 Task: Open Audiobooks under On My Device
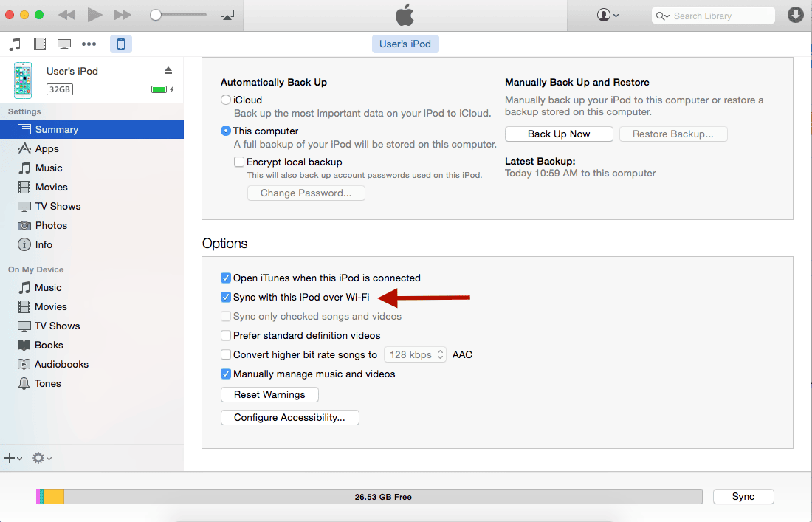(92, 364)
